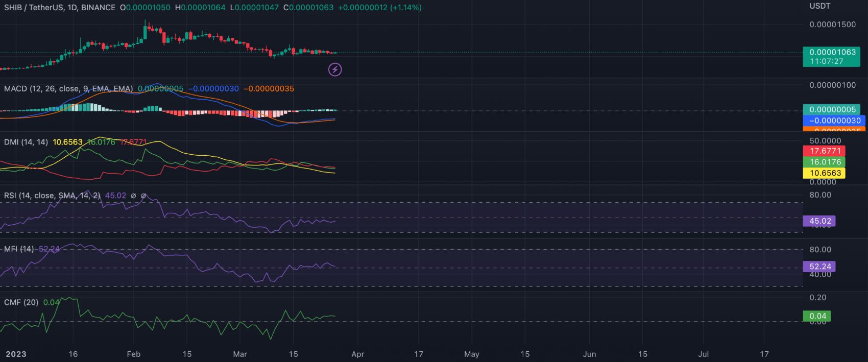This screenshot has height=362, width=868.
Task: Click the Jun label on the time axis
Action: coord(589,354)
